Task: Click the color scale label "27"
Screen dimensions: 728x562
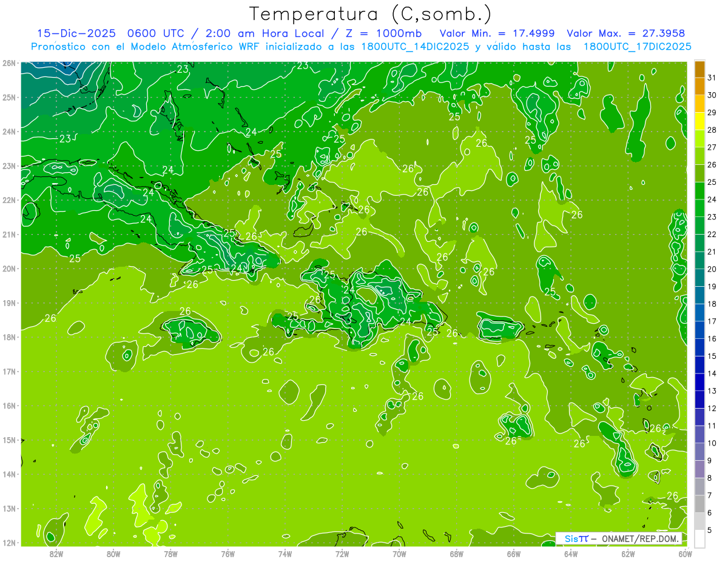Action: (712, 147)
